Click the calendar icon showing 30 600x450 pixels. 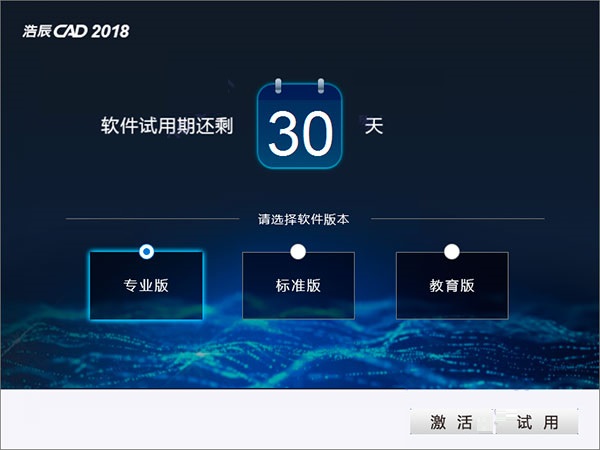point(300,124)
